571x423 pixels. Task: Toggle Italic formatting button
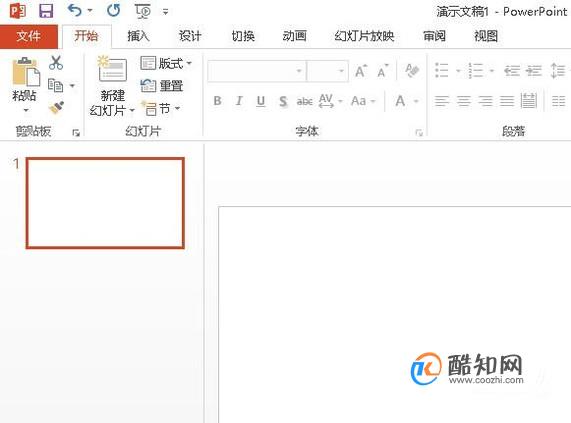pos(239,101)
